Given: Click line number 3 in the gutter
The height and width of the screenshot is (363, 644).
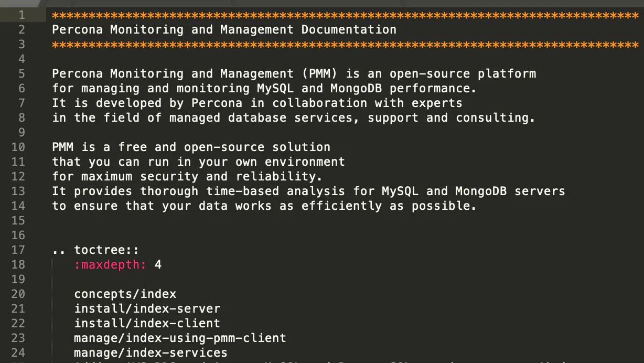Looking at the screenshot, I should (22, 44).
